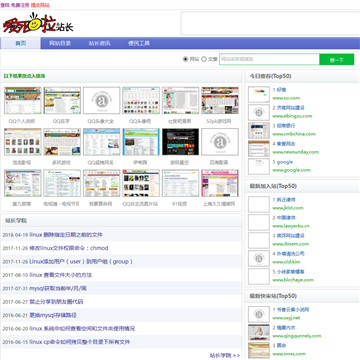Open the 2017-06-27 article
This screenshot has width=360, height=360.
56,302
